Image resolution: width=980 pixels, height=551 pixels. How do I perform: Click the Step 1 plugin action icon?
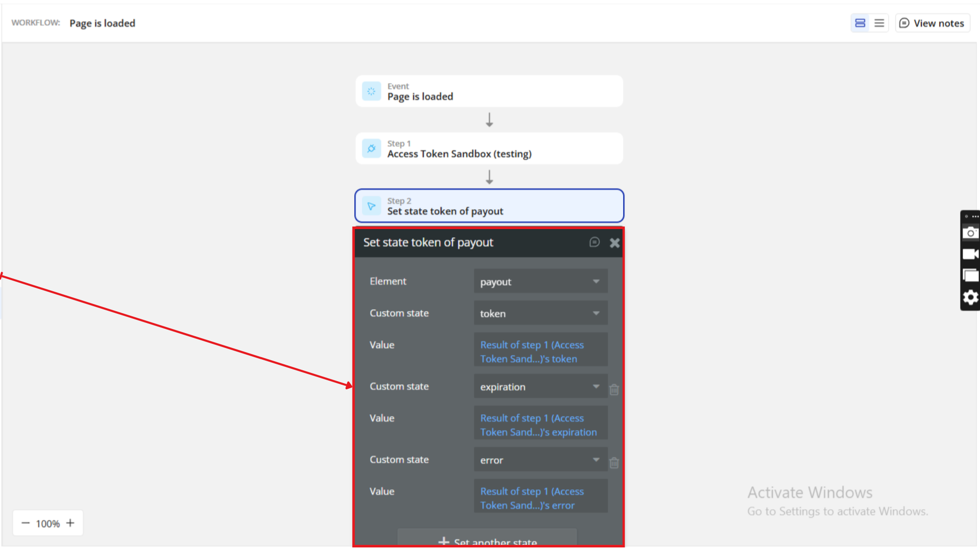pos(371,148)
